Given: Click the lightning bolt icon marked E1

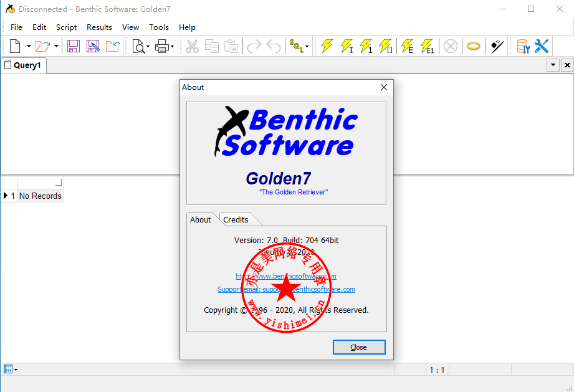Looking at the screenshot, I should click(427, 46).
